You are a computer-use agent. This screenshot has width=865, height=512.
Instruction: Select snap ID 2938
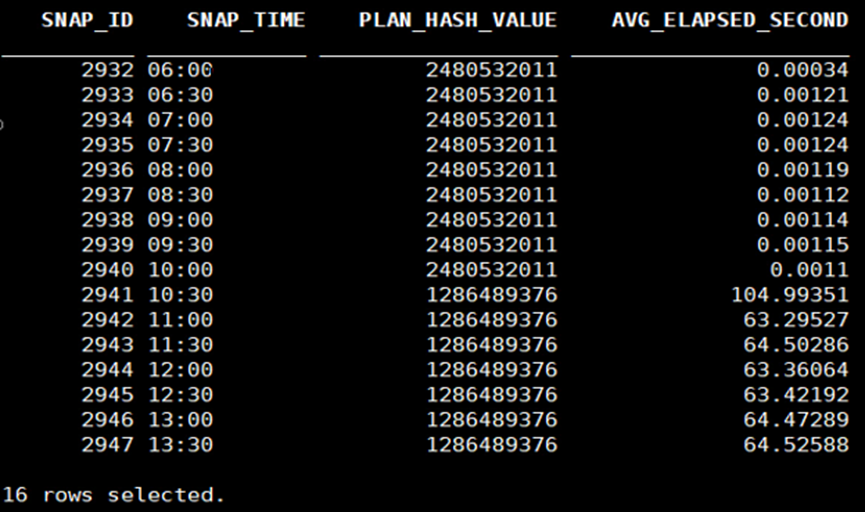click(108, 220)
